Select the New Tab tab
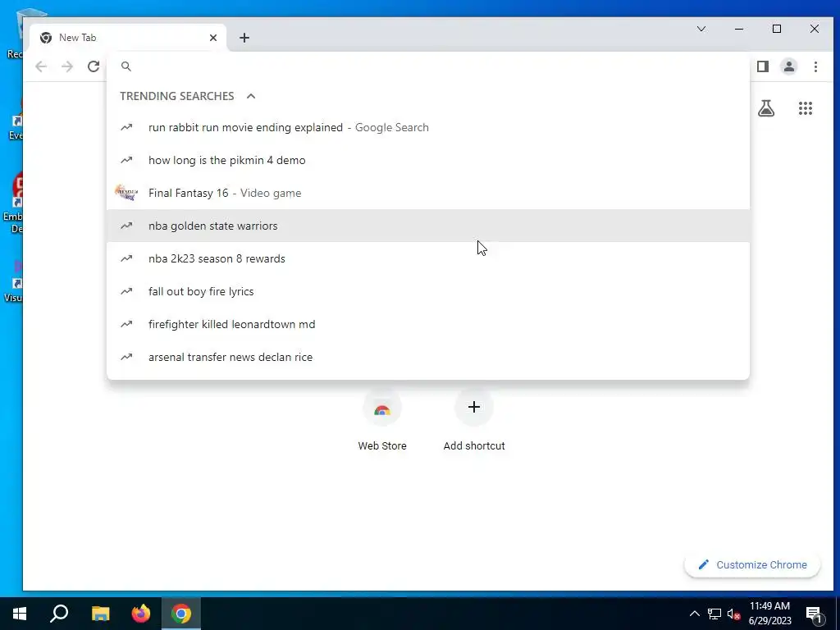Screen dimensions: 840x630 (128, 38)
